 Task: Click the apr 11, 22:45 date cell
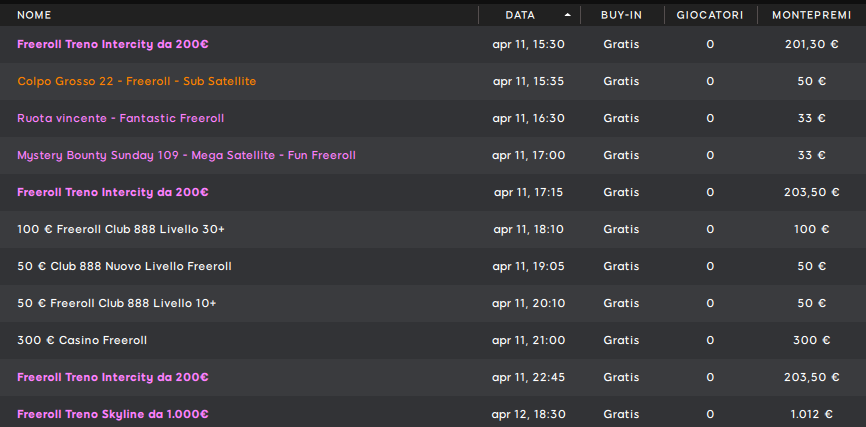(529, 377)
